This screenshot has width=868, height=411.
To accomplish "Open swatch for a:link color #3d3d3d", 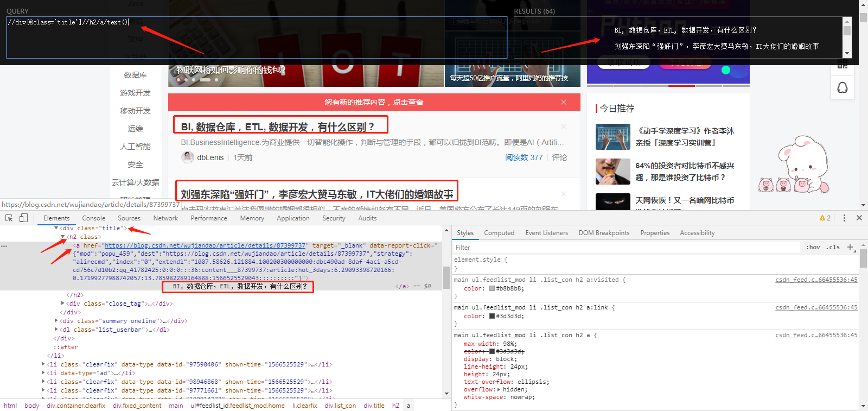I will (492, 316).
